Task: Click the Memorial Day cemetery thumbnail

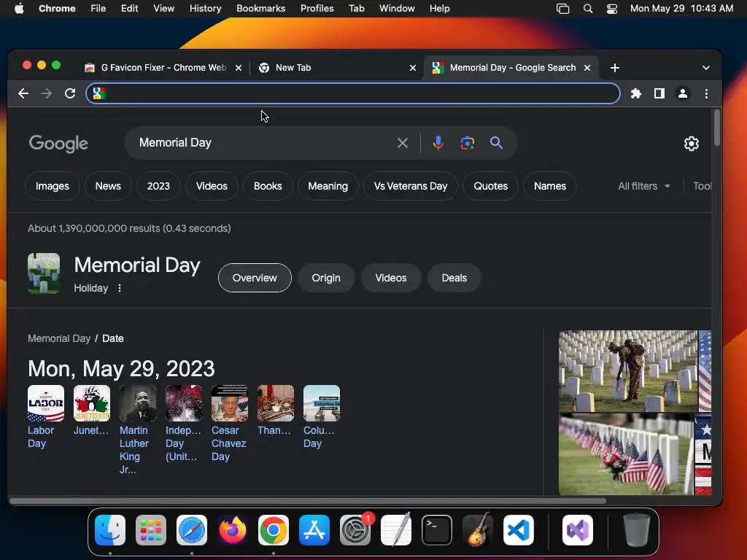Action: coord(44,273)
